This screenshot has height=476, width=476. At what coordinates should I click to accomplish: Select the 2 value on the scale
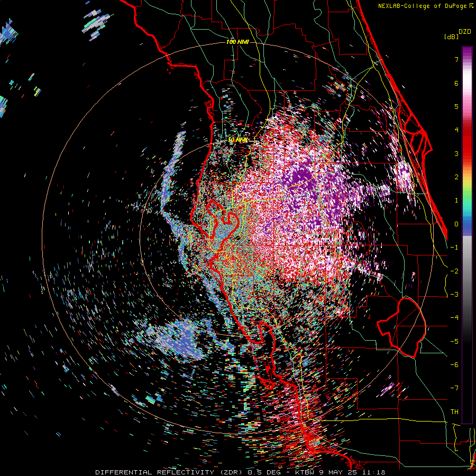pos(456,177)
